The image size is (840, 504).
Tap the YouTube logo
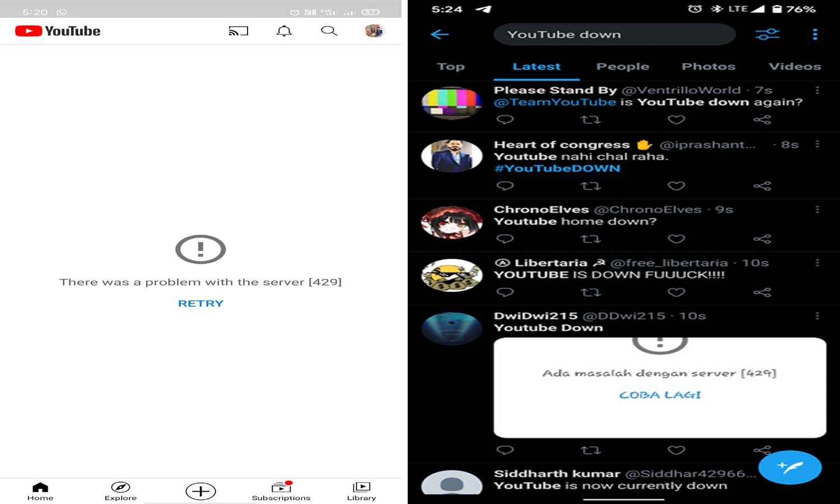(58, 31)
